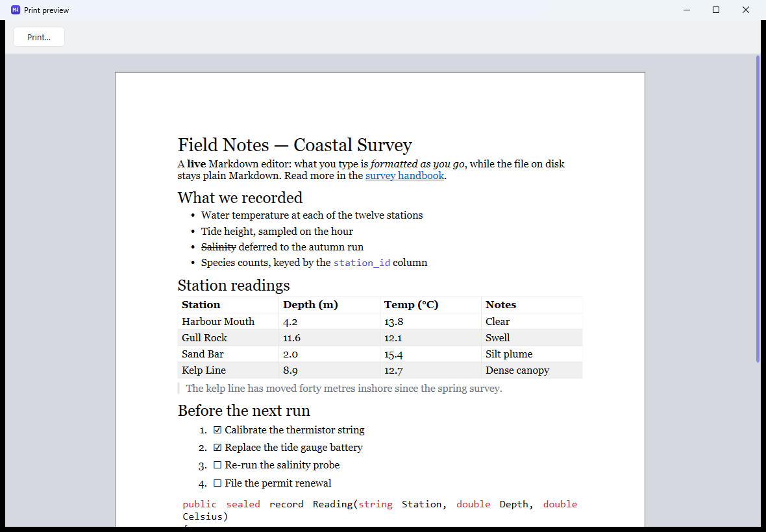
Task: Minimize the Print preview window
Action: pyautogui.click(x=686, y=10)
